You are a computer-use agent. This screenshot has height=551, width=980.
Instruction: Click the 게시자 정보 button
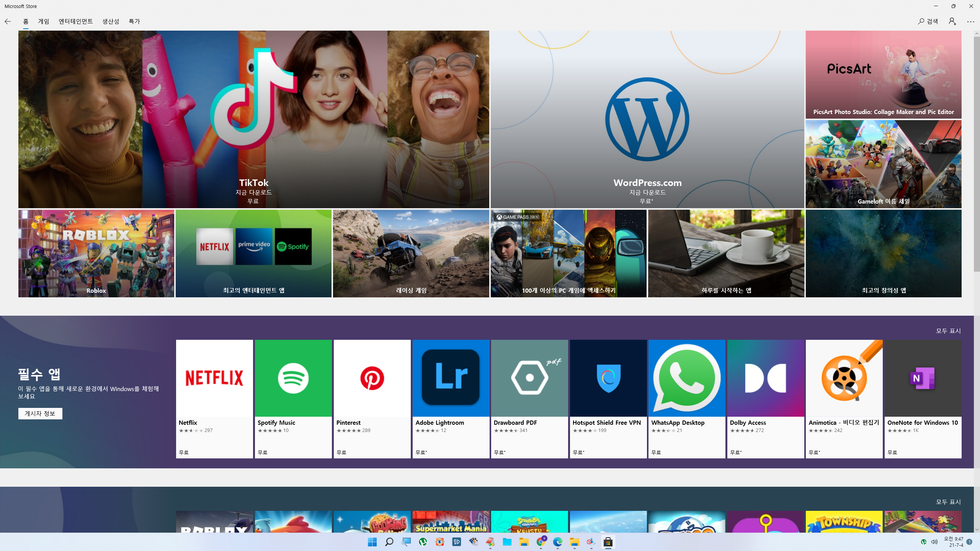click(40, 413)
